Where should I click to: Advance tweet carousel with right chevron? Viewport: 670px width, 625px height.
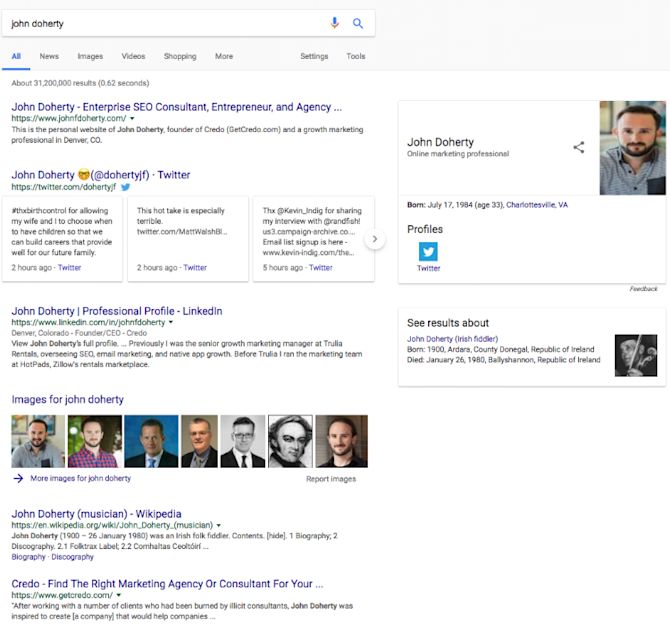point(375,239)
